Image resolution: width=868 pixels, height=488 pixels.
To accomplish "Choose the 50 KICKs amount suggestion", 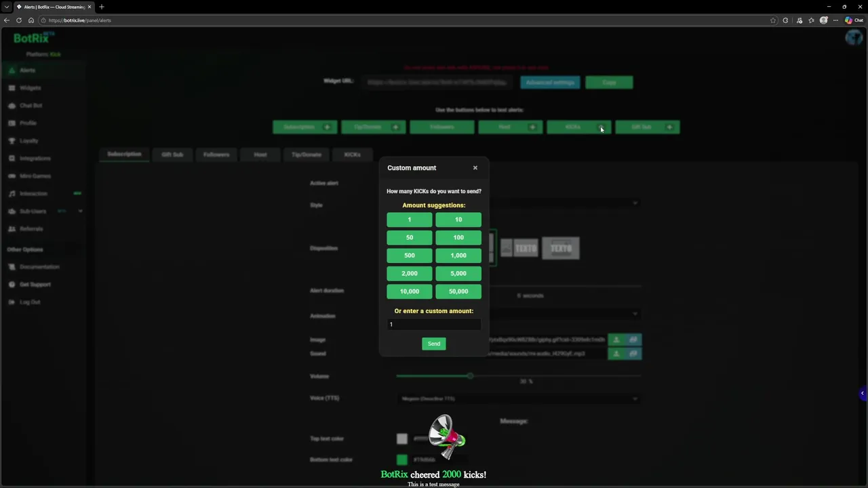I will click(x=409, y=237).
